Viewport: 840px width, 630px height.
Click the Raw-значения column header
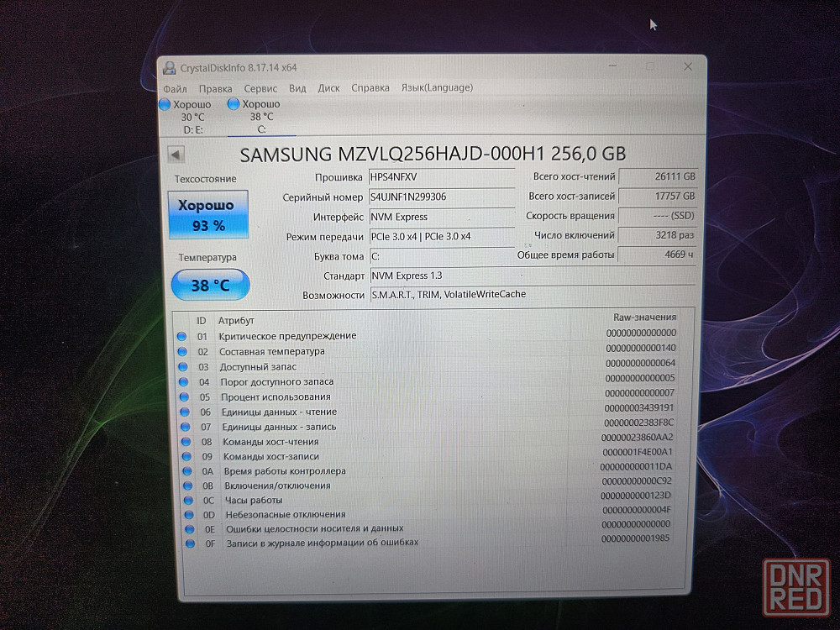click(x=644, y=318)
